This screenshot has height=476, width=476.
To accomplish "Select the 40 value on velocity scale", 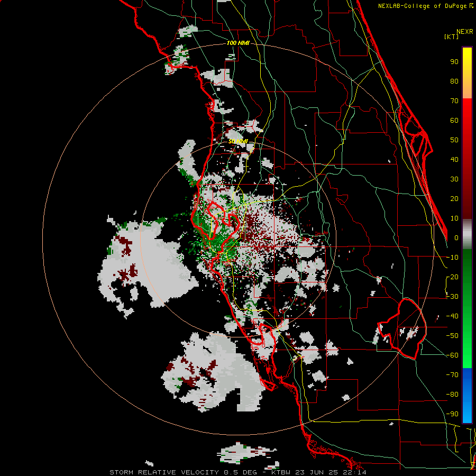I will (x=454, y=160).
